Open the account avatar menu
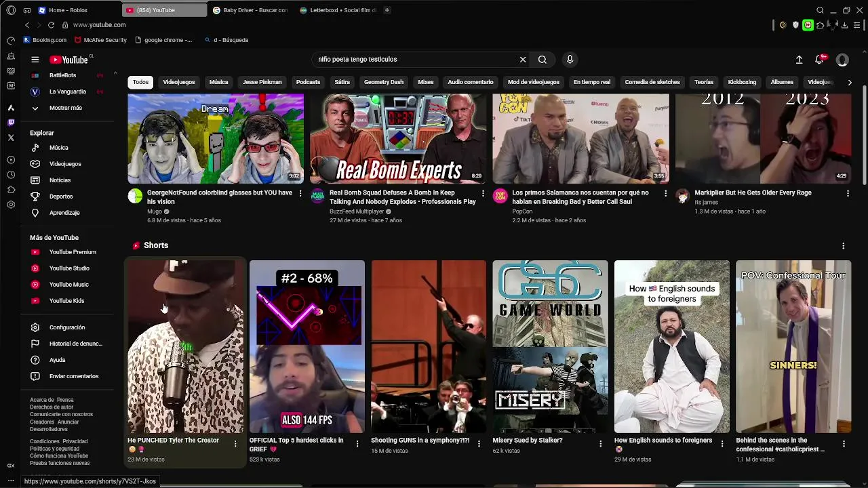This screenshot has width=868, height=488. point(842,60)
